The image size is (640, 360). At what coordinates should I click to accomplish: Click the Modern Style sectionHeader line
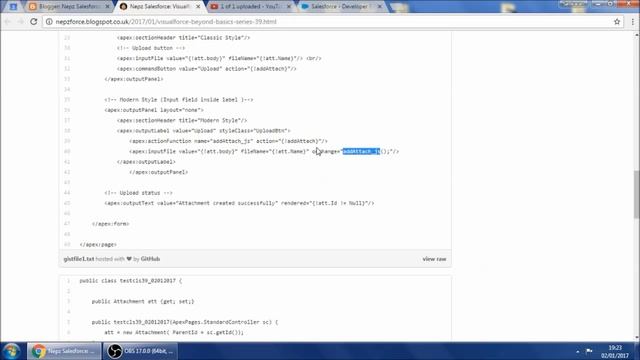click(182, 120)
